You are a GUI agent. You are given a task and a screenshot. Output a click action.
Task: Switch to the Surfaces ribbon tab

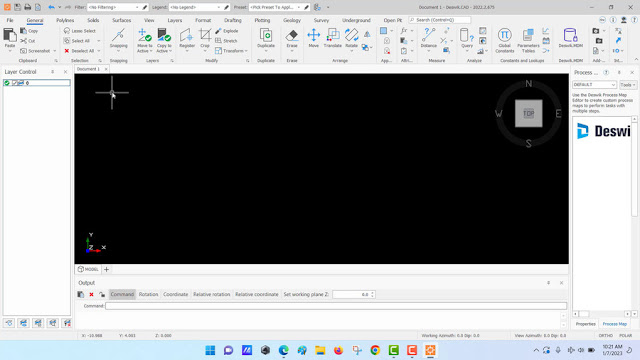[122, 20]
